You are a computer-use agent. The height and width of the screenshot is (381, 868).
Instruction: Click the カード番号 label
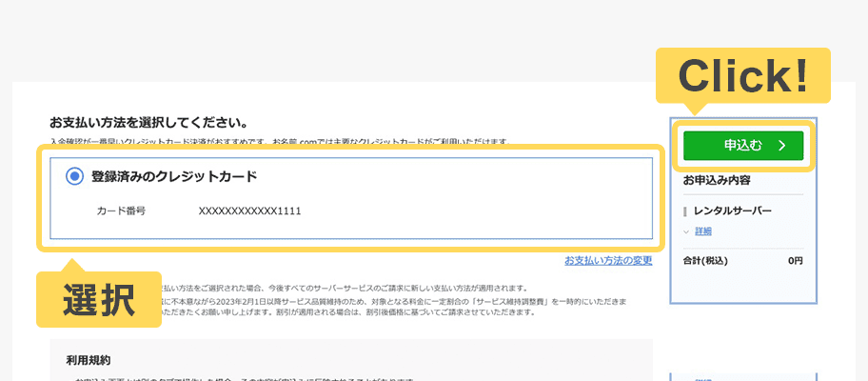point(121,211)
